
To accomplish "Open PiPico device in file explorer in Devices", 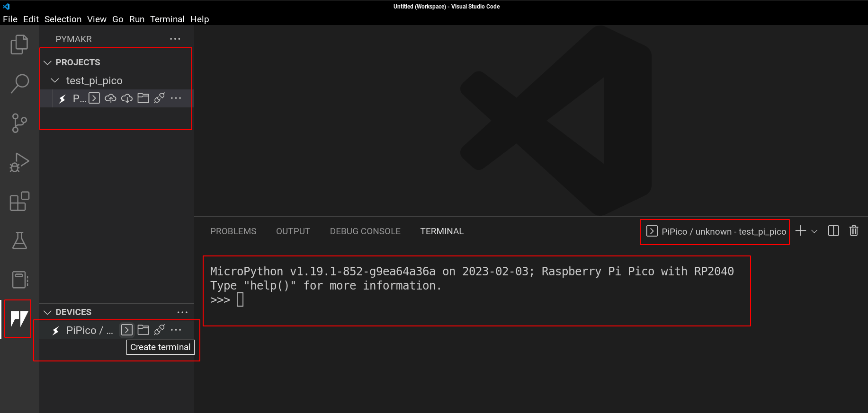I will point(143,330).
